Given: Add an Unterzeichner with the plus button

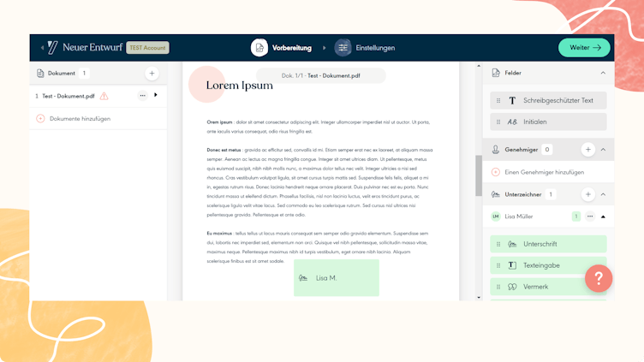Looking at the screenshot, I should [588, 194].
